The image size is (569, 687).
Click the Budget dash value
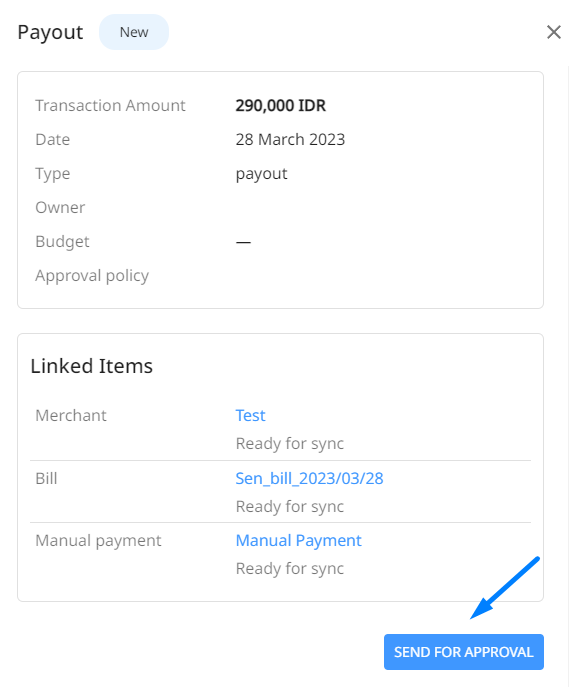coord(243,242)
